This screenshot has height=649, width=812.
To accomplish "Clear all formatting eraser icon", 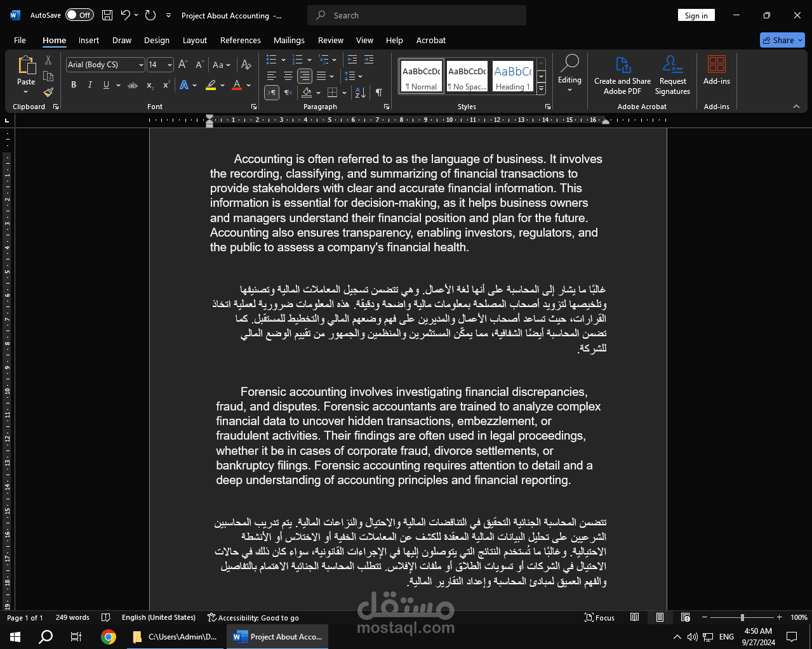I will pyautogui.click(x=246, y=65).
